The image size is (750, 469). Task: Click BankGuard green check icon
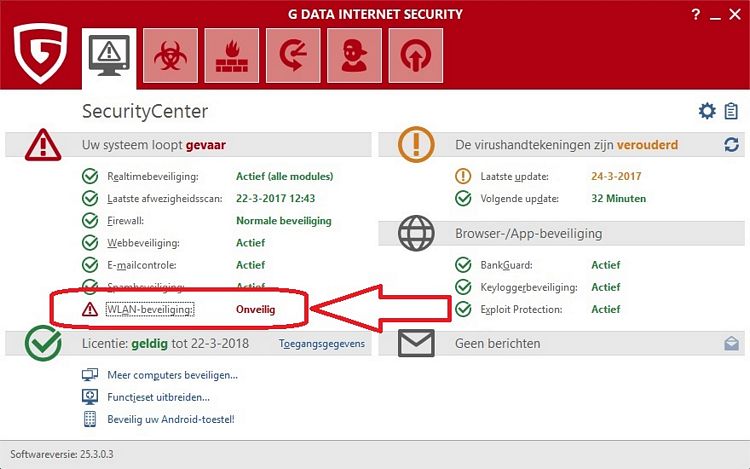click(x=463, y=265)
